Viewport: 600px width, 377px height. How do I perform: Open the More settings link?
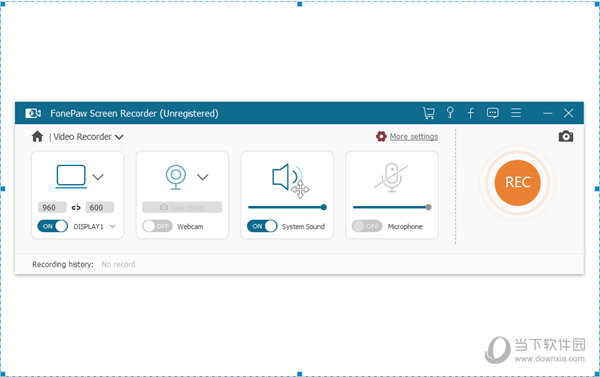[414, 137]
